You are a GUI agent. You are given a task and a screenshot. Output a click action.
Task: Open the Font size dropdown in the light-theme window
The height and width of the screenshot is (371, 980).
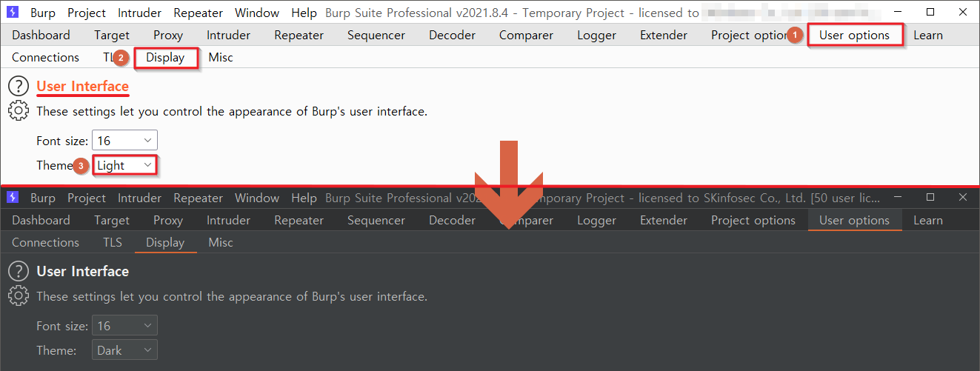[124, 141]
